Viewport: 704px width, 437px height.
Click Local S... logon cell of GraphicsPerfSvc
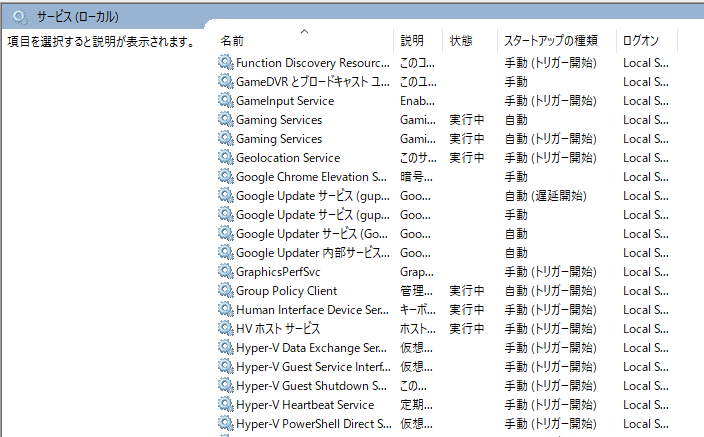tap(646, 272)
